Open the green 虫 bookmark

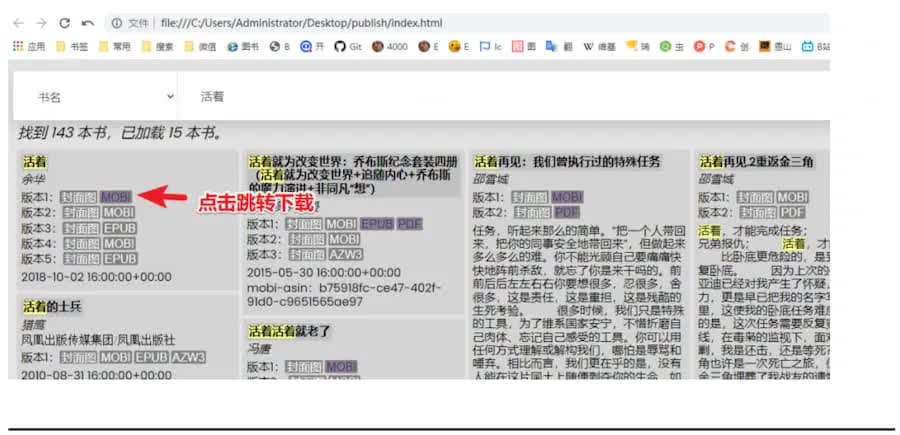pos(672,46)
